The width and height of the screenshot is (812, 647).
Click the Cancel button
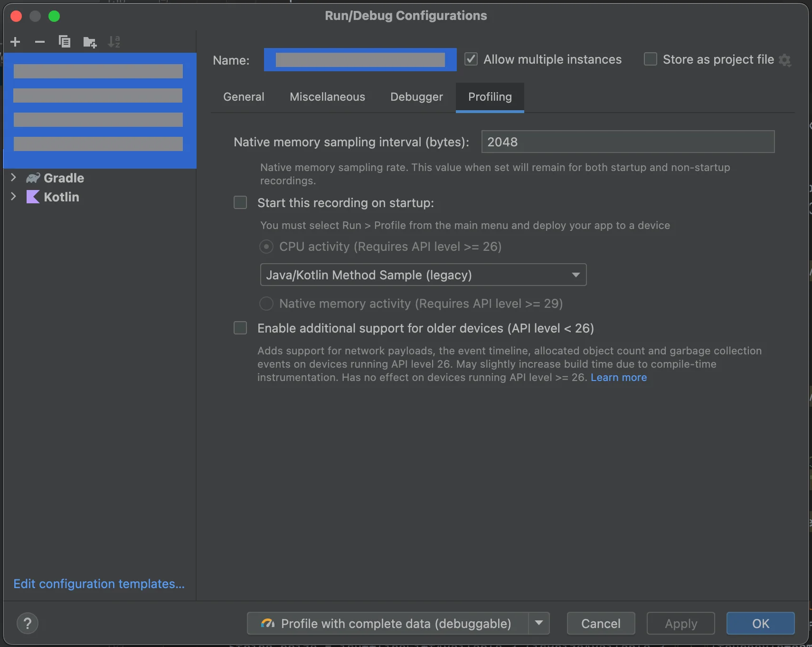(x=601, y=623)
